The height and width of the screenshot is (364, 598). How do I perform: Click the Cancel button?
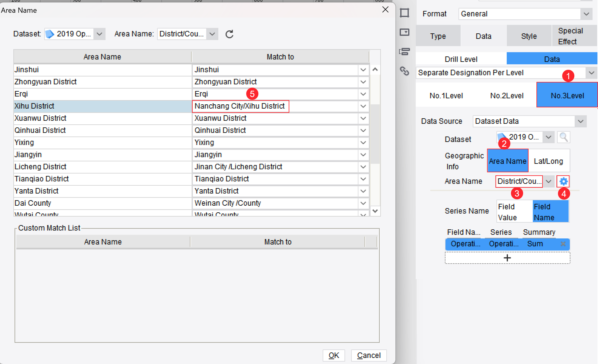(x=369, y=355)
